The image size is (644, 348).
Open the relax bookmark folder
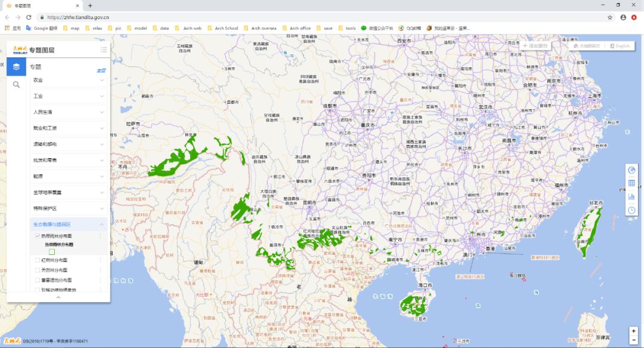[x=94, y=29]
